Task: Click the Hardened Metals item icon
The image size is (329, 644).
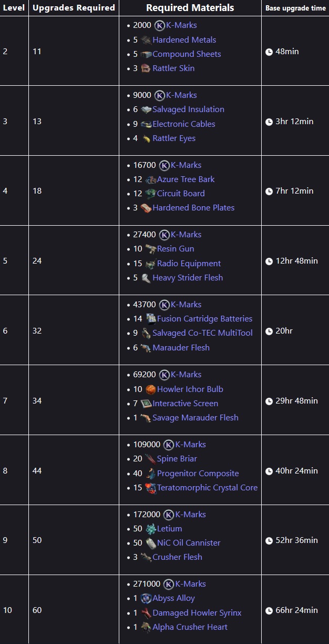Action: click(146, 40)
